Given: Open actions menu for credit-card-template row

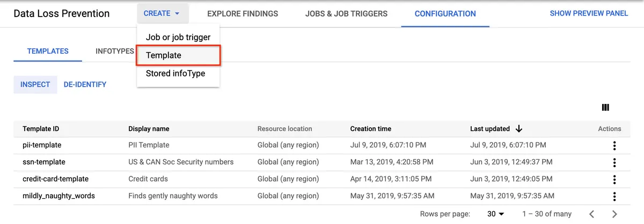Looking at the screenshot, I should pyautogui.click(x=614, y=179).
